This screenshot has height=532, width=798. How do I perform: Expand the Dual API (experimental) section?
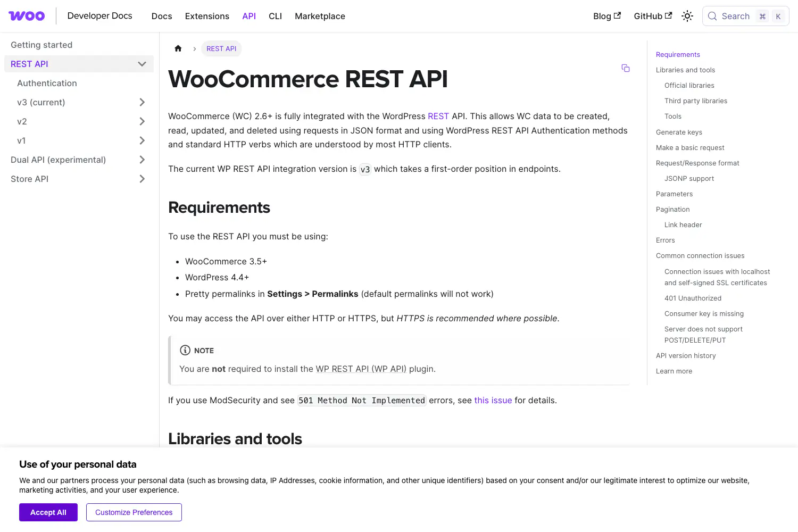(142, 160)
